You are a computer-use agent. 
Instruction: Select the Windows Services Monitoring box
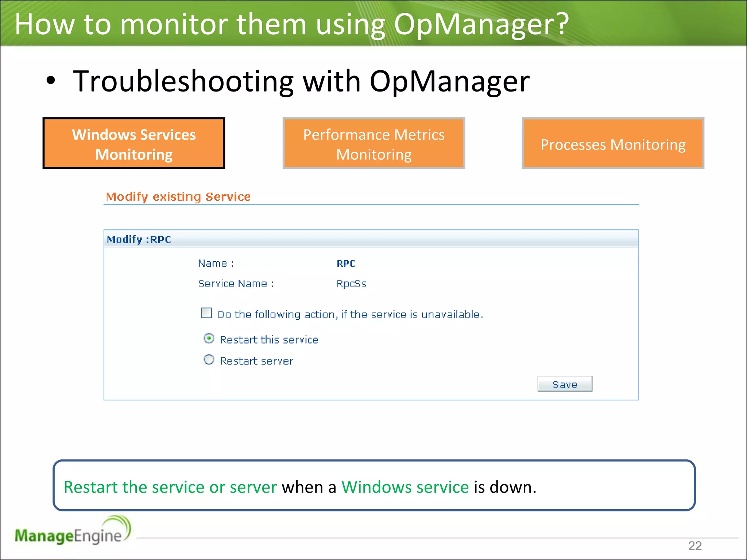133,143
